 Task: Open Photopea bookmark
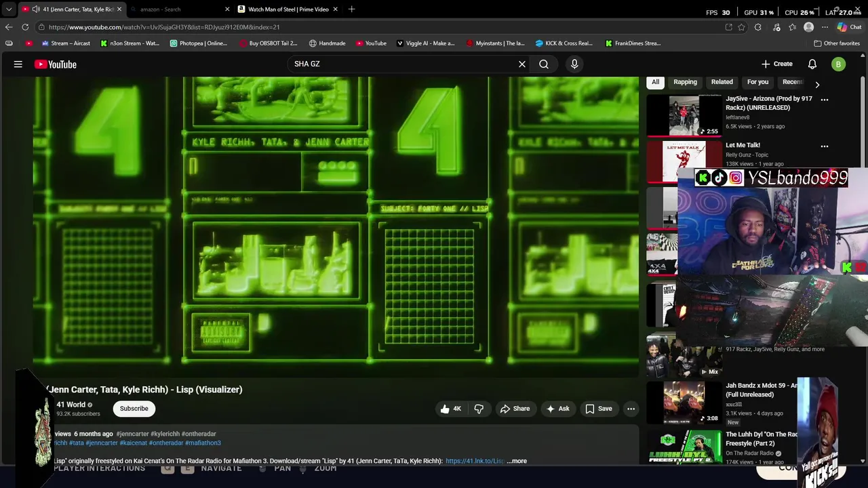pos(198,43)
